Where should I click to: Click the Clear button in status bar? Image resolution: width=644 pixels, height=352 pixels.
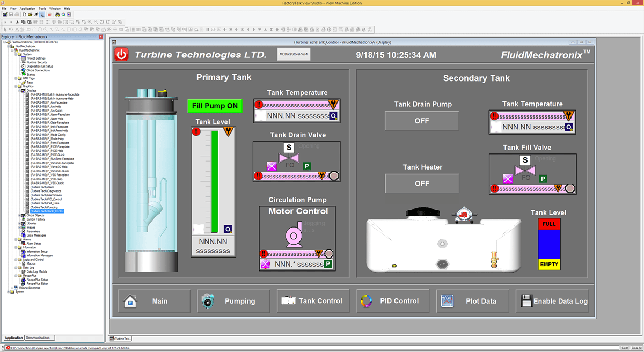click(625, 348)
